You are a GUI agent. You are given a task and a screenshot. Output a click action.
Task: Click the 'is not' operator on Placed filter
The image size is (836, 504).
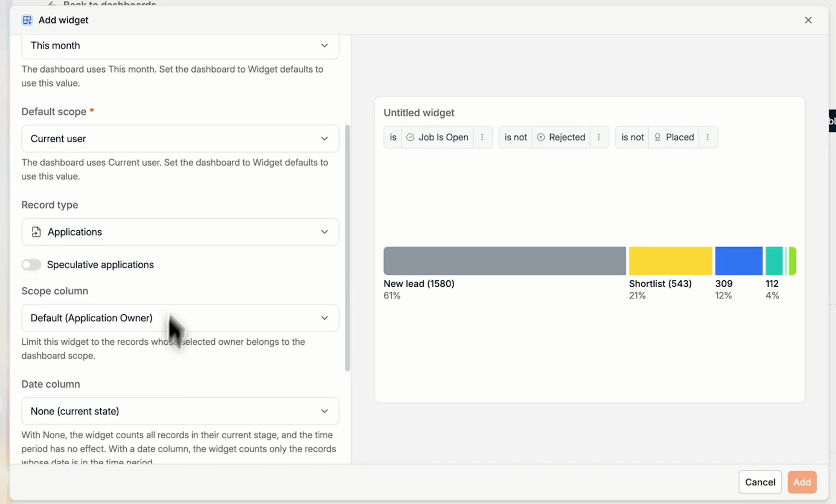point(632,137)
